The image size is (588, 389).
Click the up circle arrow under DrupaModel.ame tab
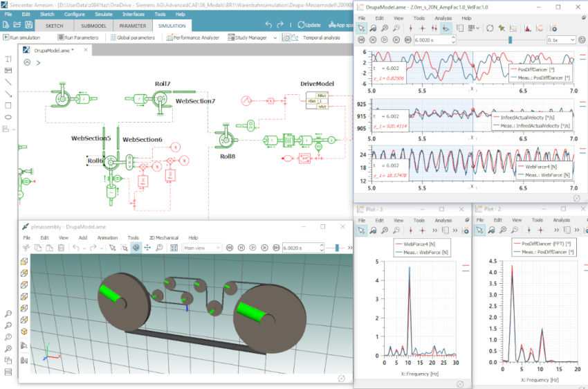(27, 62)
